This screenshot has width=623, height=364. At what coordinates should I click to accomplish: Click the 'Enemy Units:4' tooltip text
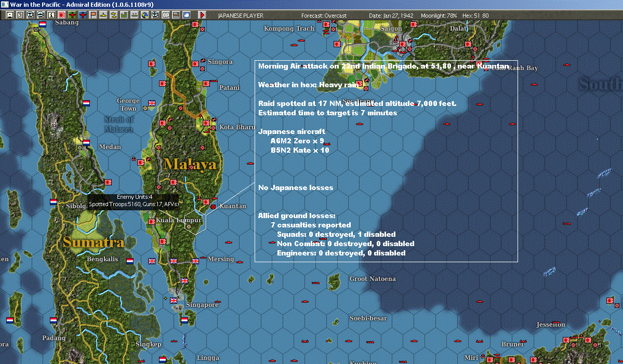(134, 197)
